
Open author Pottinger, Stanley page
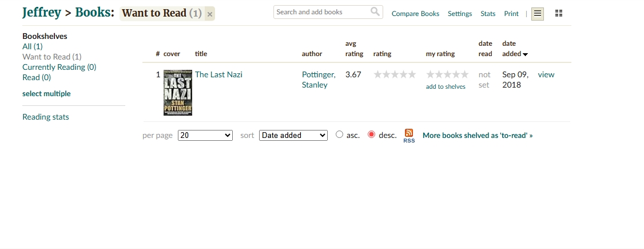[x=319, y=80]
